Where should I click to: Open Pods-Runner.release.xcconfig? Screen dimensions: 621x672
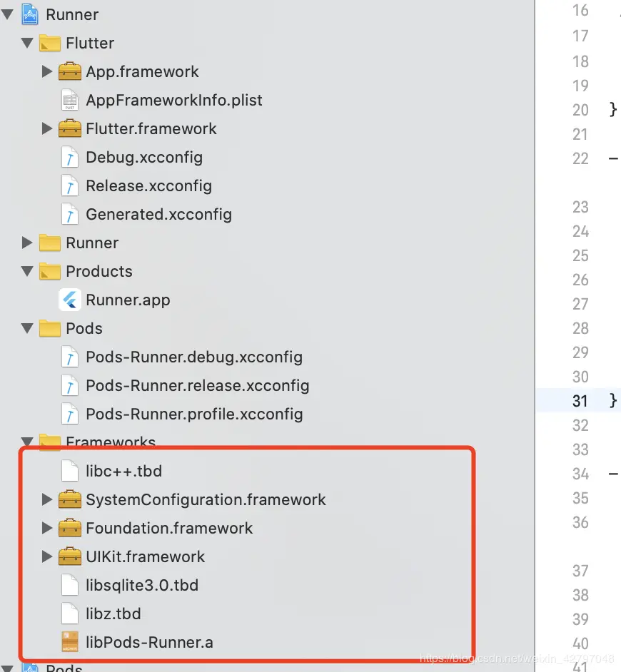tap(198, 386)
